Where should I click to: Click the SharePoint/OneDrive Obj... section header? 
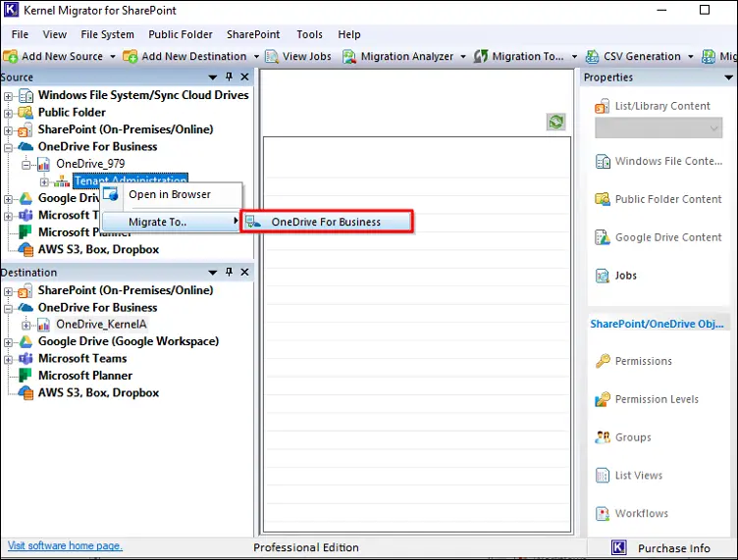pos(658,324)
